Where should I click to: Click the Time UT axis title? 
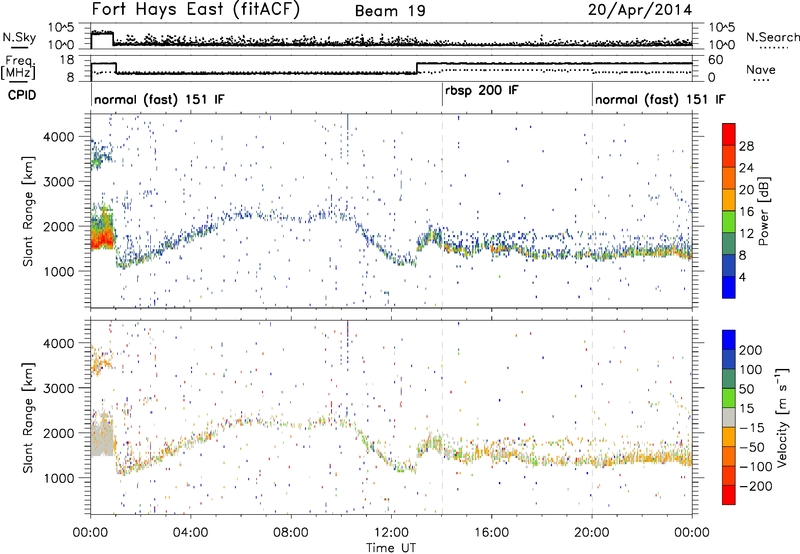(x=391, y=548)
